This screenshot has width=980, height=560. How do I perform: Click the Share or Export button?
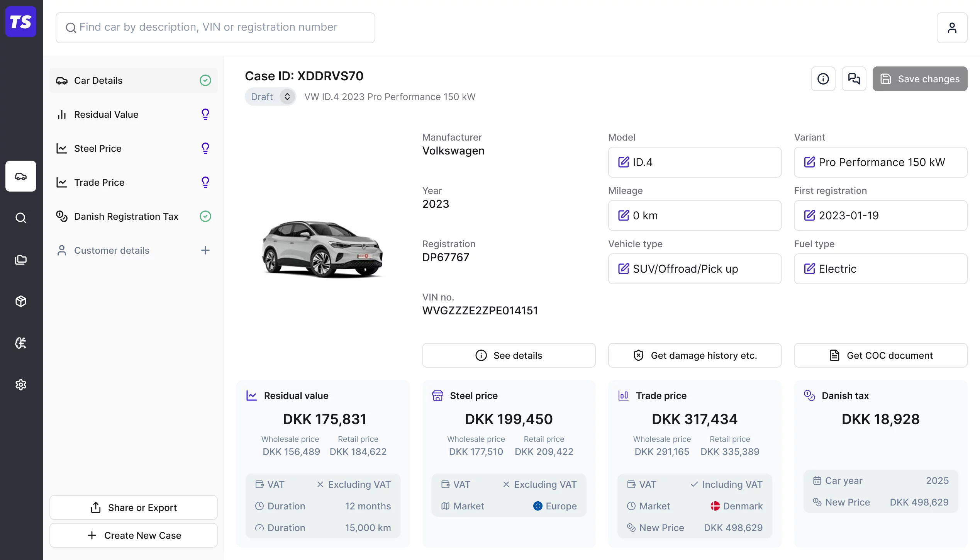(x=134, y=507)
